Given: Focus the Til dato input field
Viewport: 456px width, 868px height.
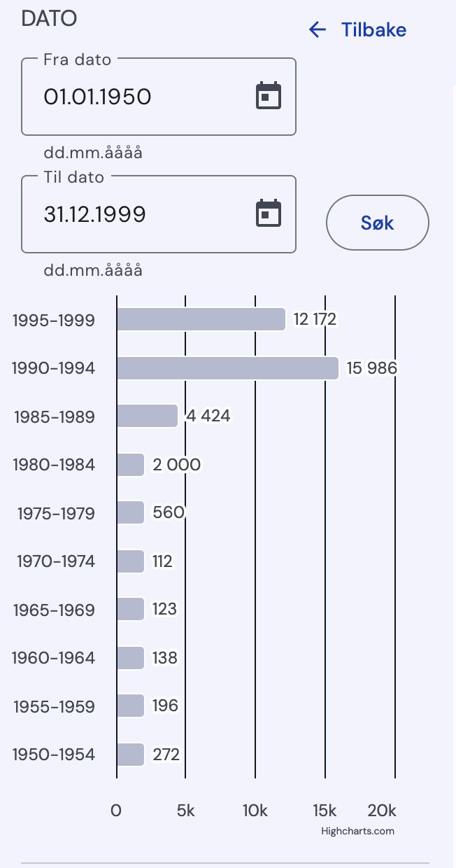Looking at the screenshot, I should pyautogui.click(x=140, y=214).
